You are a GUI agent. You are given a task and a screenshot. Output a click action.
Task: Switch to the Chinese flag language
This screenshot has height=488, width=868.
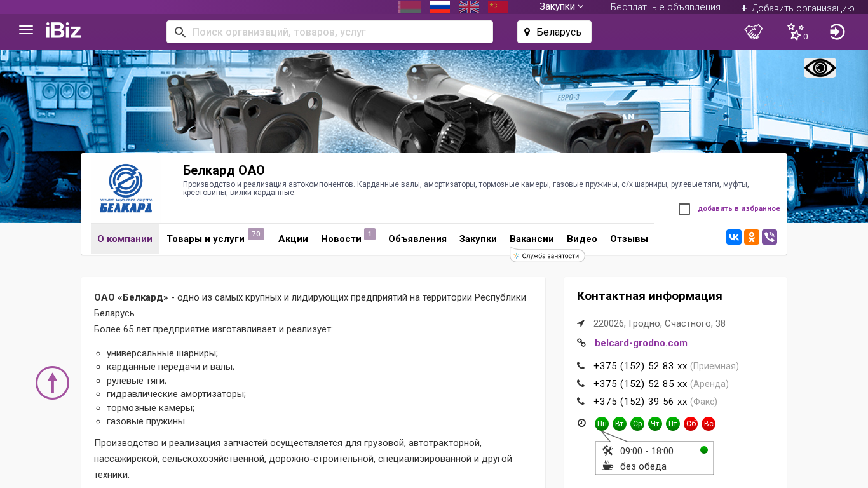[498, 7]
